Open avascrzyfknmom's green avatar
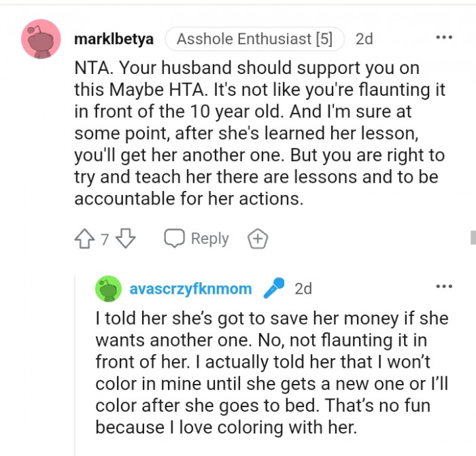Screen dimensions: 476x456 pos(107,289)
